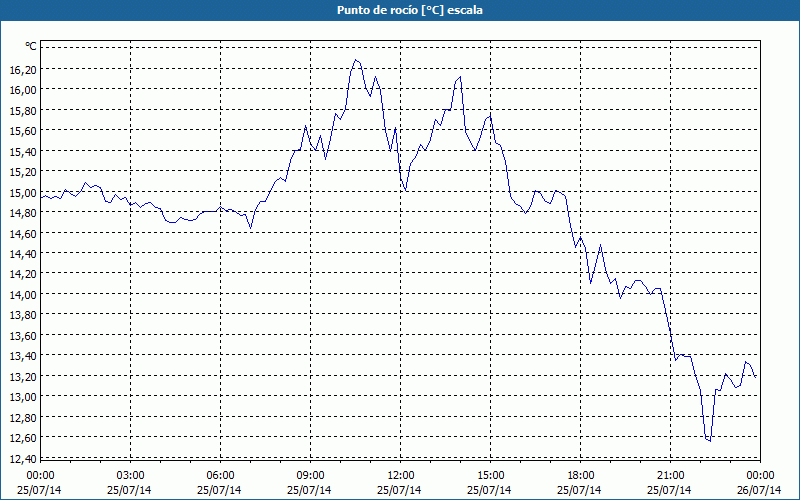The image size is (800, 500).
Task: Click the 15,80 axis value
Action: [23, 110]
